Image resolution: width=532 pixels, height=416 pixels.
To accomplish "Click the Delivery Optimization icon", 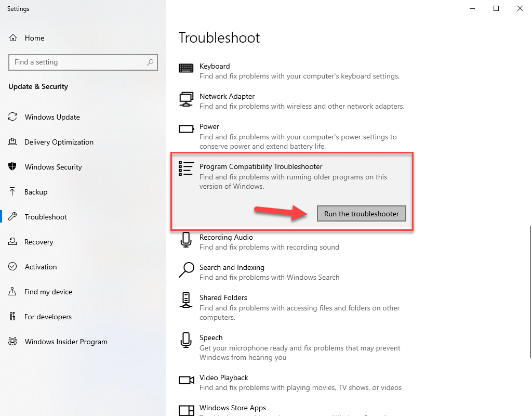I will pyautogui.click(x=12, y=142).
